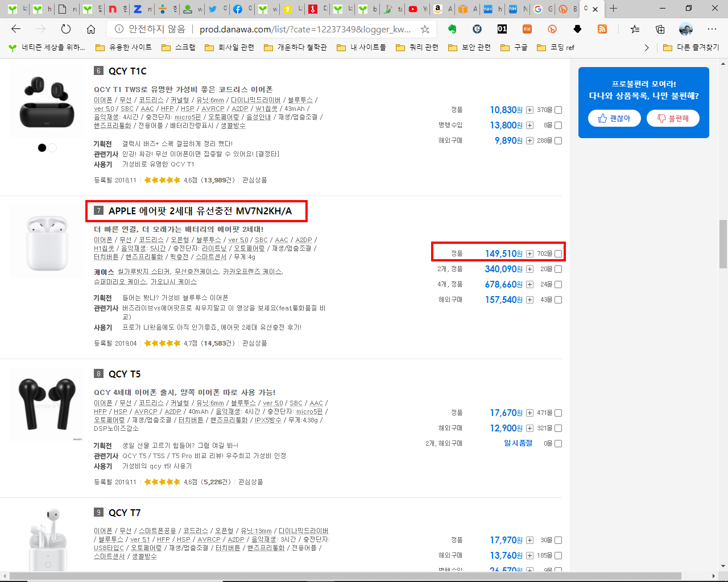The image size is (728, 582).
Task: Open the 회사일 관련 bookmark folder
Action: [x=229, y=47]
